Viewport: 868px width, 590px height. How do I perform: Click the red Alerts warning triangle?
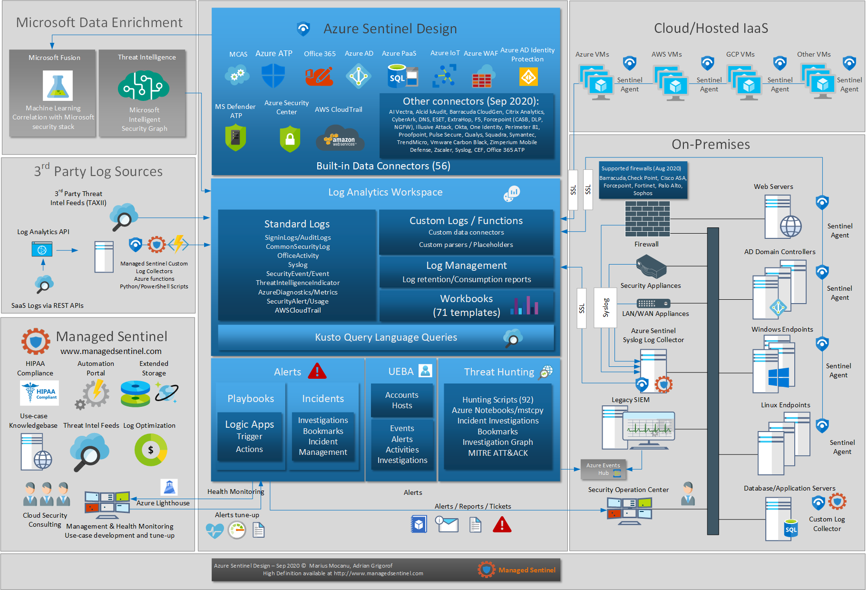coord(317,371)
